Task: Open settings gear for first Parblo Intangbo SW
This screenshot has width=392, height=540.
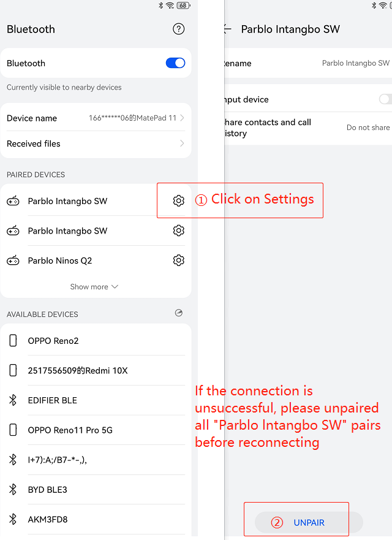Action: point(178,200)
